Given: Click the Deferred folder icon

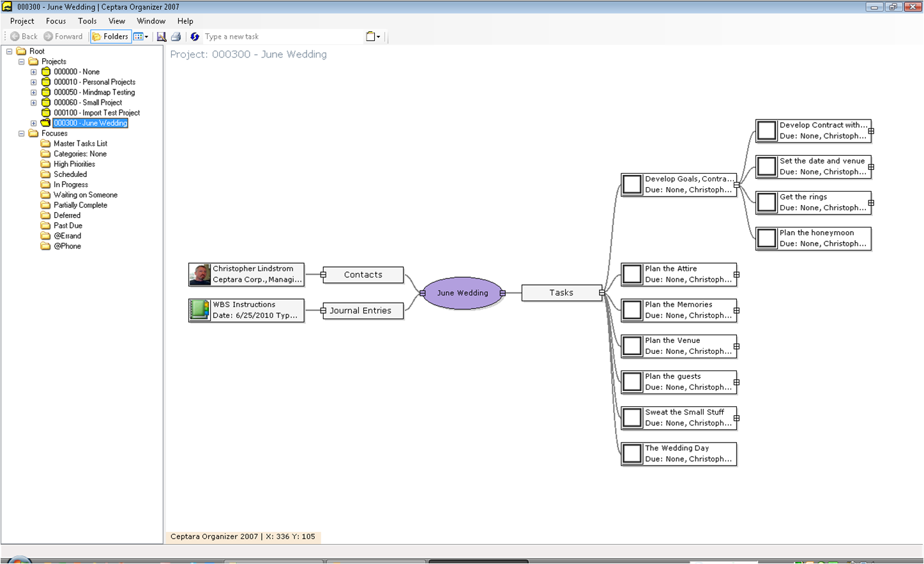Looking at the screenshot, I should 45,215.
